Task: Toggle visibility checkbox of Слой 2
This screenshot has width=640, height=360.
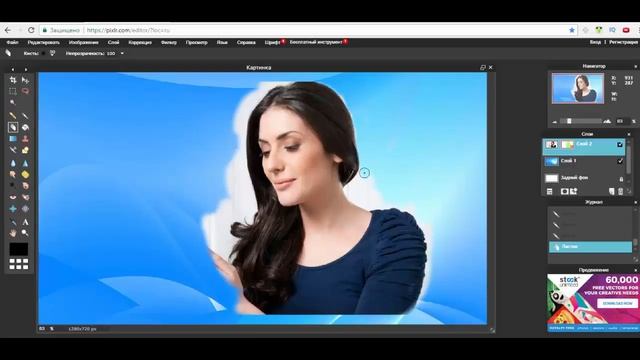Action: coord(620,144)
